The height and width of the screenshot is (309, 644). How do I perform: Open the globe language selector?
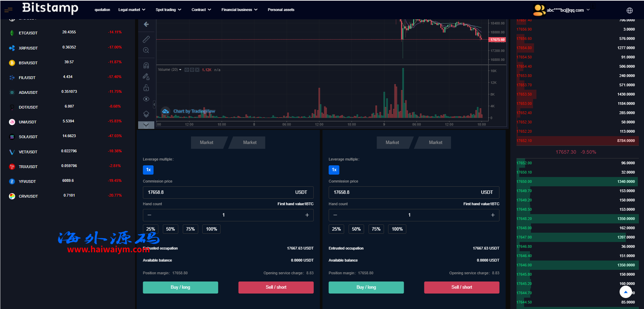[x=629, y=10]
